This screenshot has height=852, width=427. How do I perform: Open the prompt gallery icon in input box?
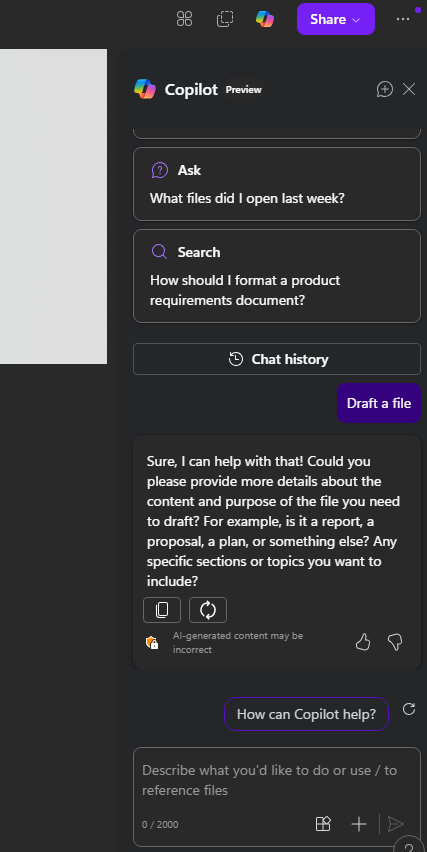tap(323, 824)
